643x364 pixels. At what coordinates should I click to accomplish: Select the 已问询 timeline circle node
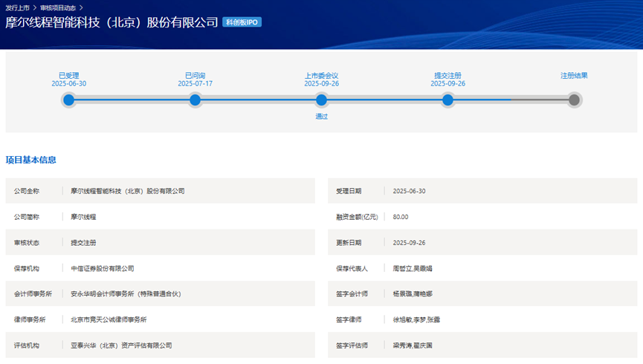195,100
